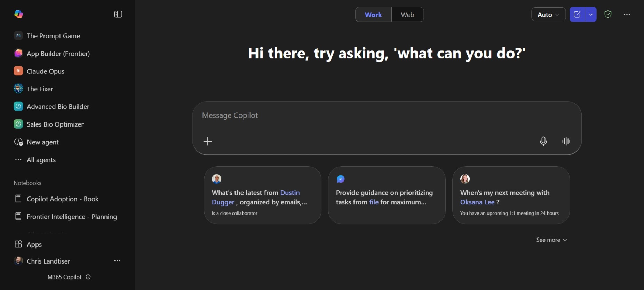Select the Claude Opus agent icon
644x290 pixels.
click(x=18, y=71)
